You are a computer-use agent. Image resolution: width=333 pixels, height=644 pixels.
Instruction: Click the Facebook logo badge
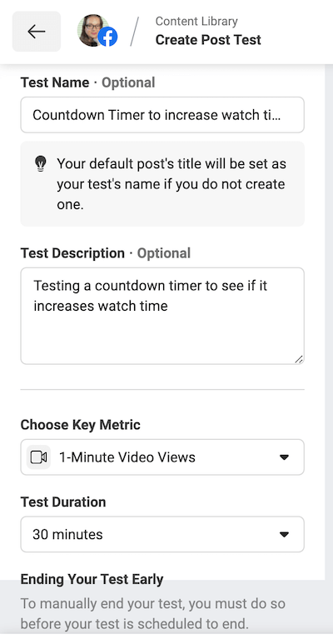107,37
